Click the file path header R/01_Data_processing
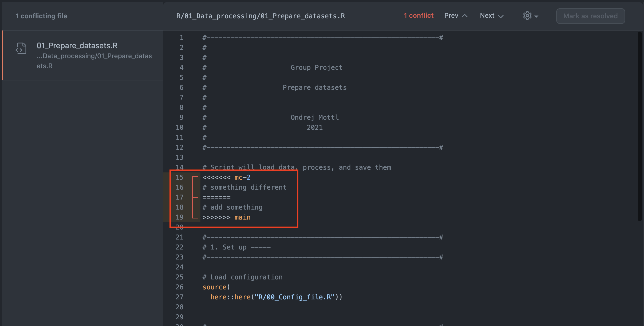This screenshot has width=644, height=326. (x=260, y=16)
